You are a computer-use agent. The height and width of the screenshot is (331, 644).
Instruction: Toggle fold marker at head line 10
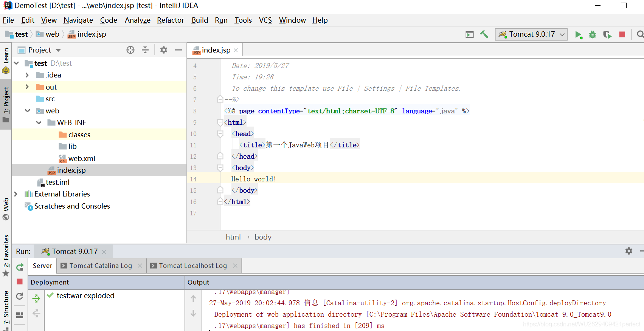coord(220,134)
